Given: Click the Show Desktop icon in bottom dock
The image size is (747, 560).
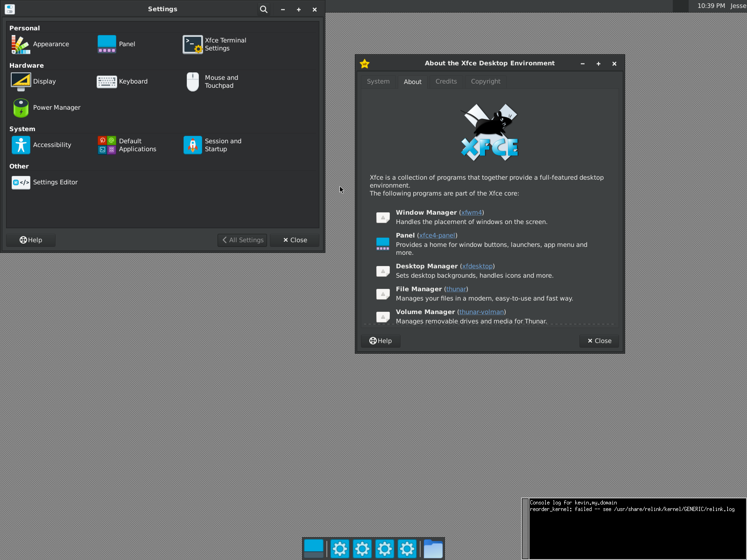Looking at the screenshot, I should point(314,549).
